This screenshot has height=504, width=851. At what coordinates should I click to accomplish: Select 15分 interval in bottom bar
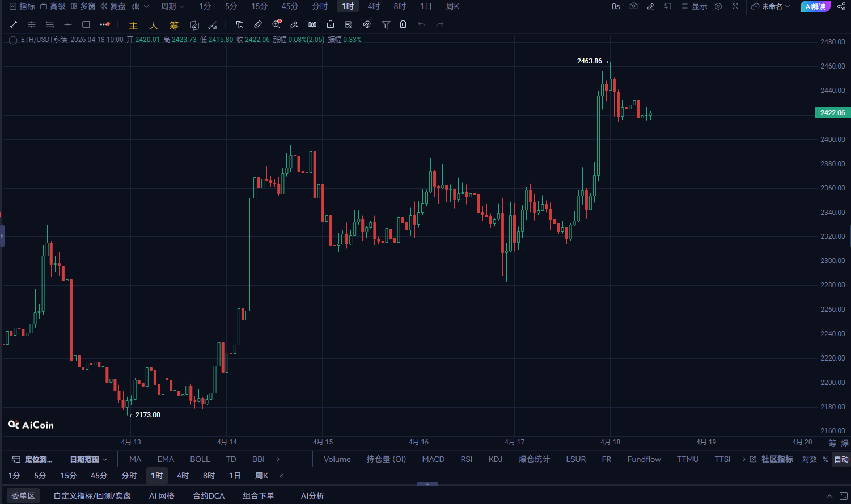pos(69,476)
